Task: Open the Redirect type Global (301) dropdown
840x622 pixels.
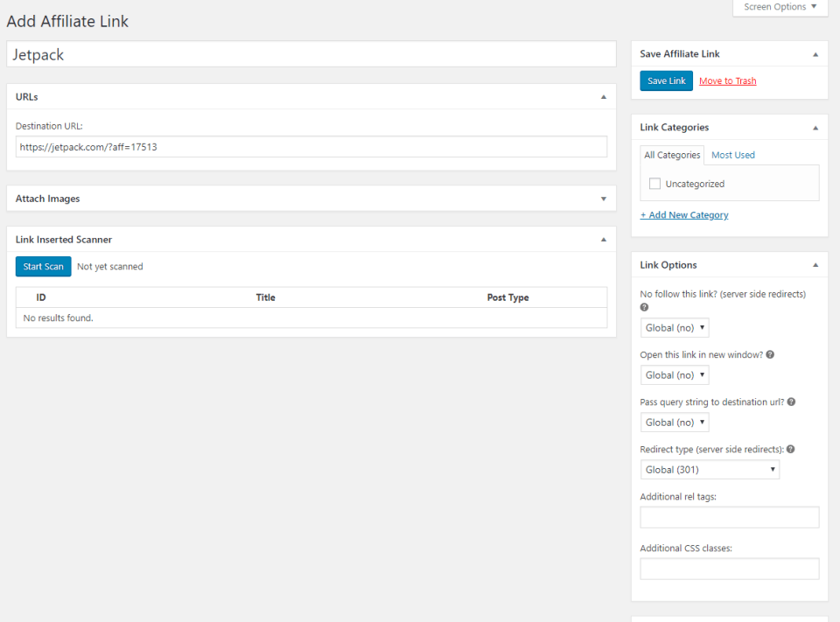Action: [710, 470]
